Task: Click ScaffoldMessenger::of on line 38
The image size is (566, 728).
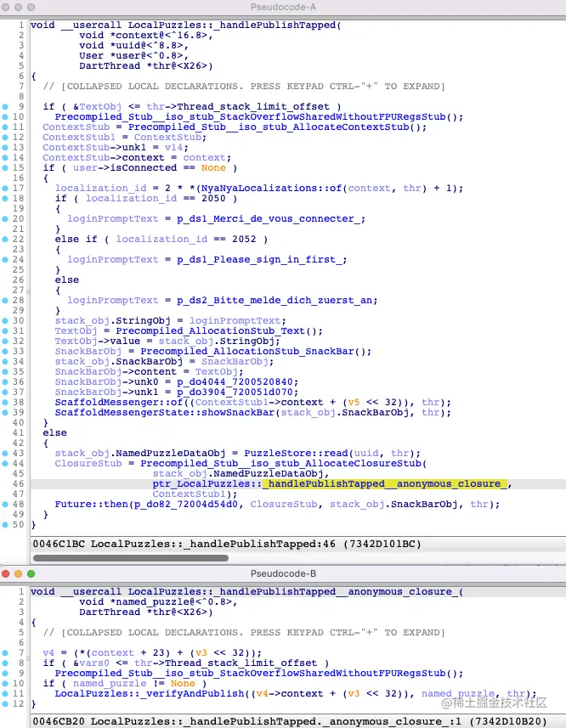Action: (x=119, y=402)
